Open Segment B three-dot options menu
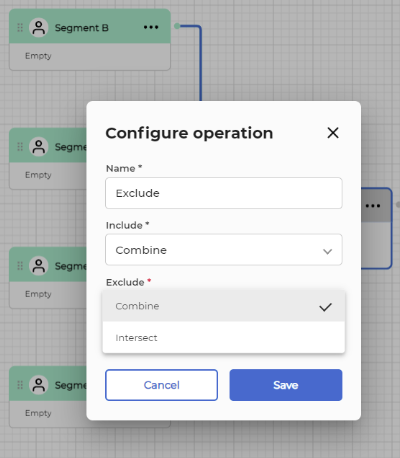400x458 pixels. pos(151,27)
